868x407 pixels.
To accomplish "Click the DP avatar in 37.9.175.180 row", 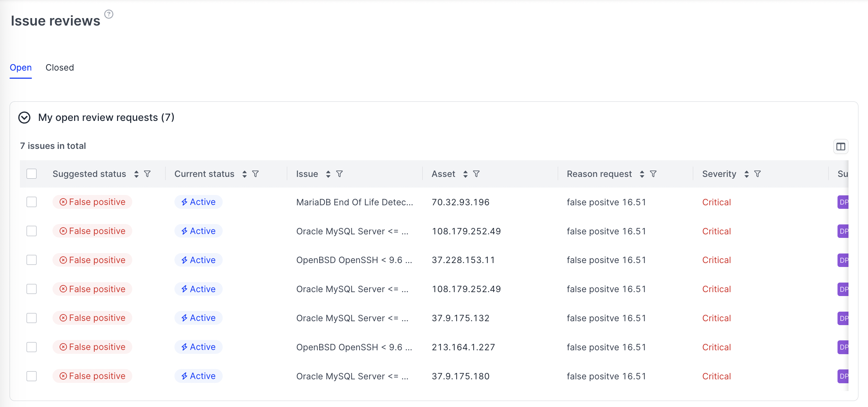I will click(x=843, y=376).
